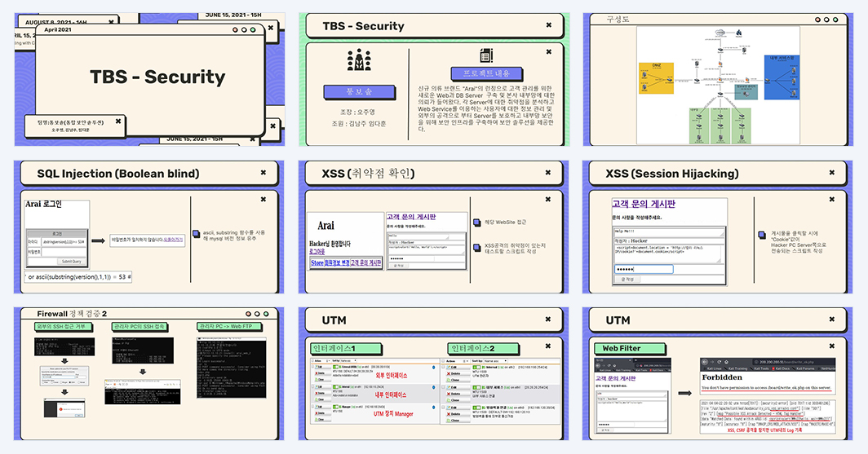The image size is (868, 454).
Task: Click the green dot in 구성도 title bar
Action: pyautogui.click(x=835, y=20)
